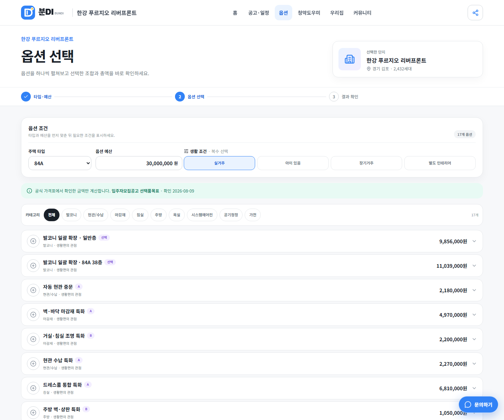Click the 문의하기 button
504x420 pixels.
coord(478,405)
